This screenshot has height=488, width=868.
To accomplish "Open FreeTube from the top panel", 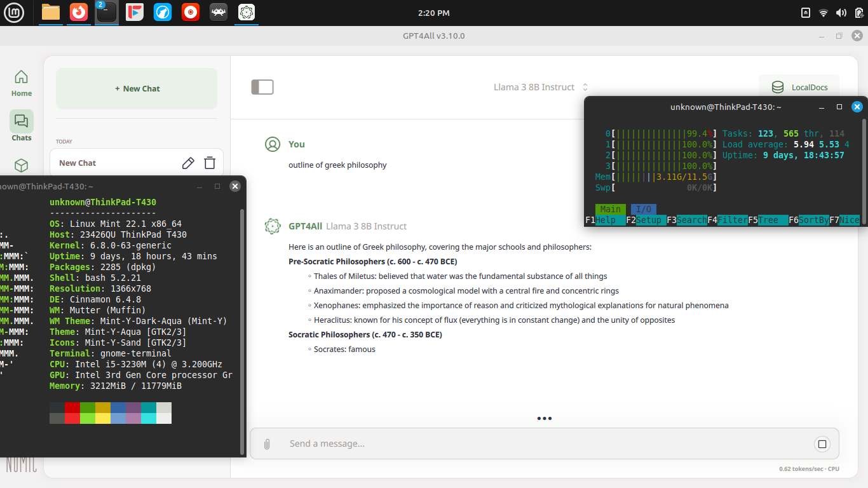I will click(x=135, y=12).
